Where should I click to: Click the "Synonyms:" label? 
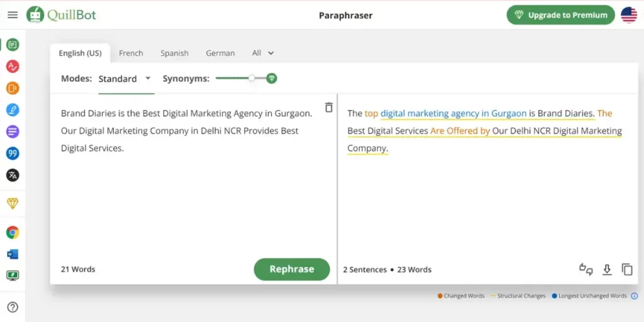(x=186, y=79)
